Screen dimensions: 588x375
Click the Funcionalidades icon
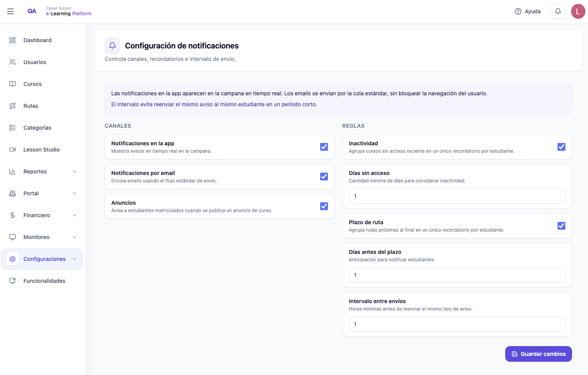pos(12,281)
